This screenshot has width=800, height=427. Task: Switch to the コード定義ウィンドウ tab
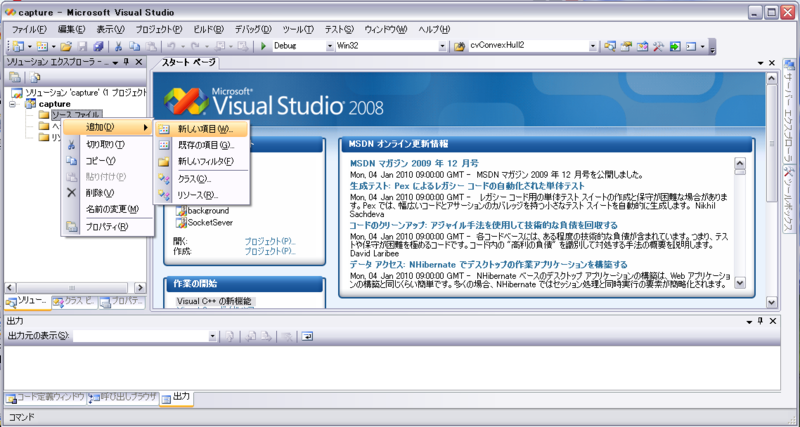(x=45, y=397)
